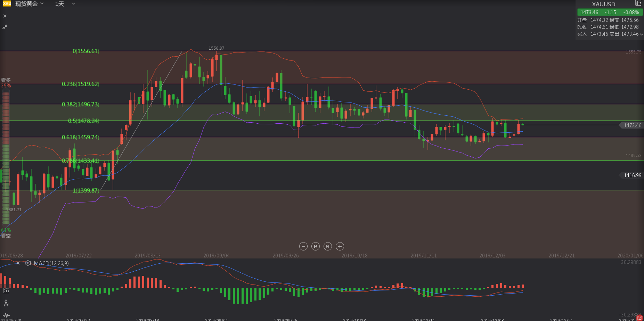This screenshot has width=644, height=321.
Task: Open MACD indicator settings gear
Action: coord(28,263)
